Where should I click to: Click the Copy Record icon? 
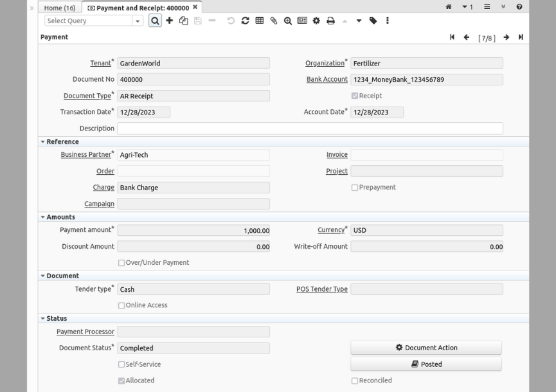[x=183, y=21]
